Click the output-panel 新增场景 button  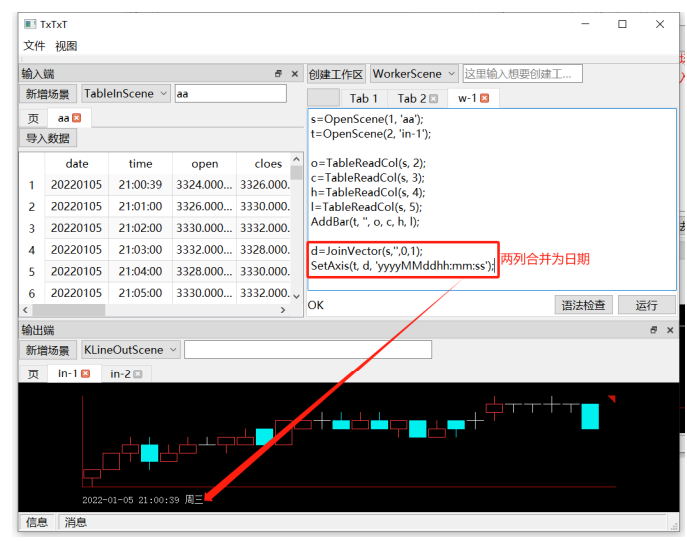pos(48,350)
